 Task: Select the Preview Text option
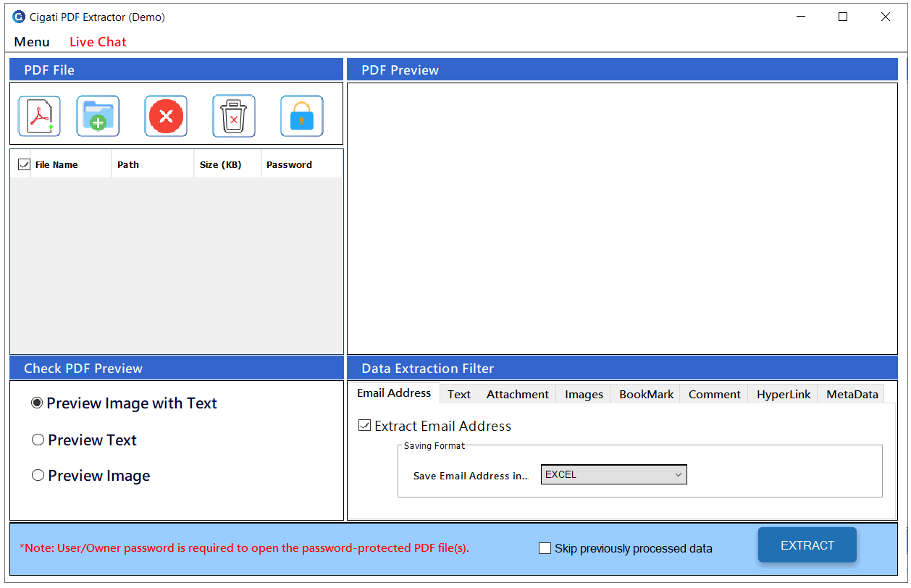pyautogui.click(x=38, y=440)
